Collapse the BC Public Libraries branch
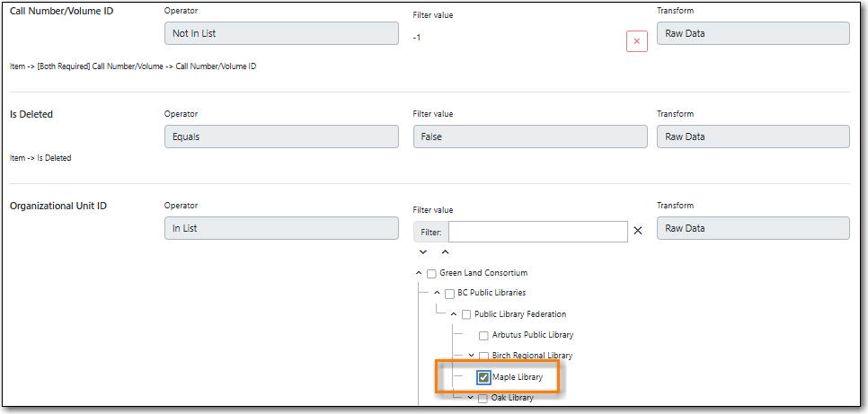Image resolution: width=868 pixels, height=414 pixels. coord(436,294)
